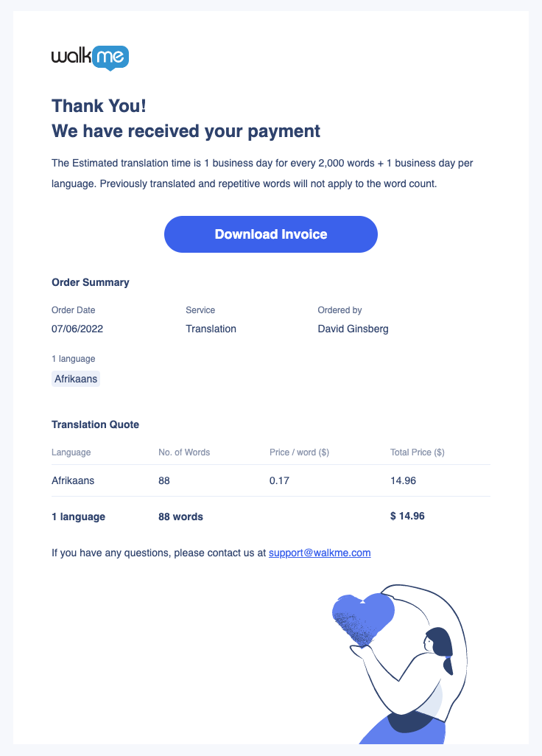This screenshot has height=756, width=542.
Task: Click the Translation service value
Action: pyautogui.click(x=211, y=329)
